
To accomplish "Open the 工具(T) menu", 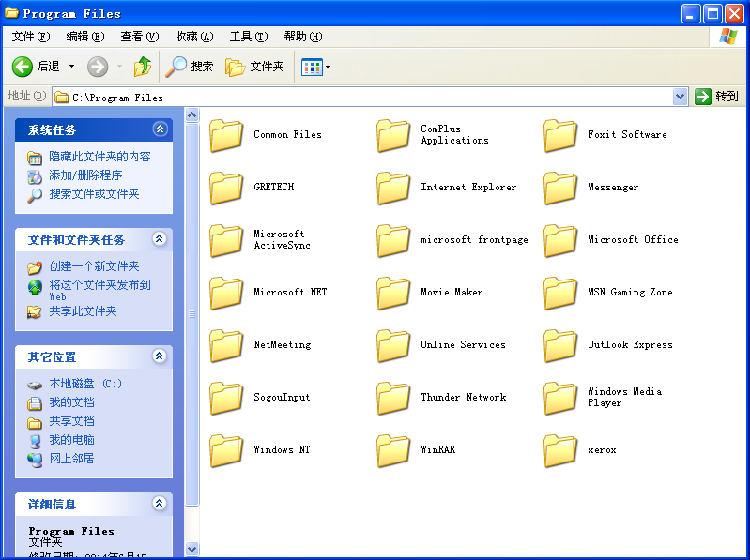I will 248,37.
